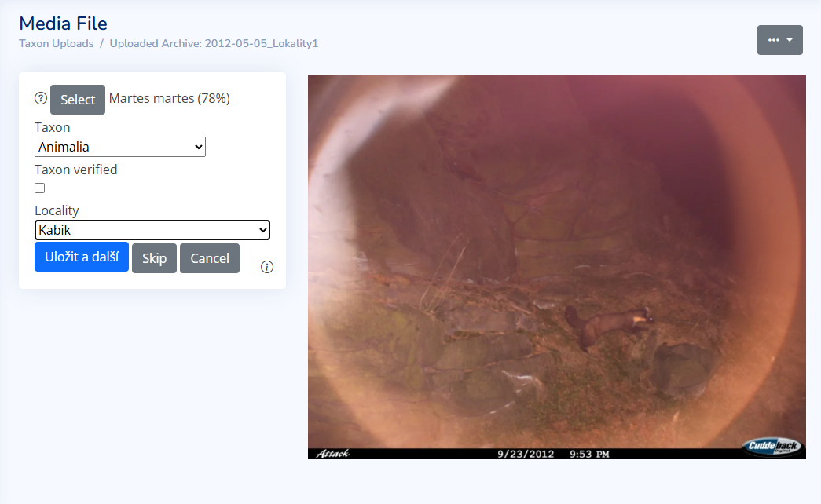Screen dimensions: 821x504
Task: Click the Media File page heading
Action: [x=63, y=24]
